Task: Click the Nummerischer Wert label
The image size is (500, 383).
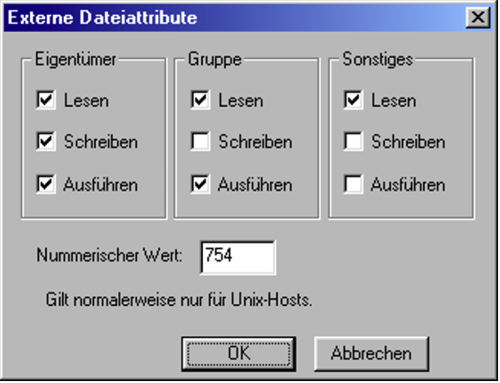Action: pos(109,255)
